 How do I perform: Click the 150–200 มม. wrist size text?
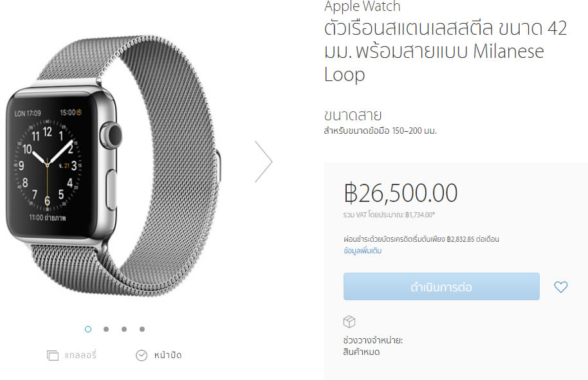(x=414, y=131)
